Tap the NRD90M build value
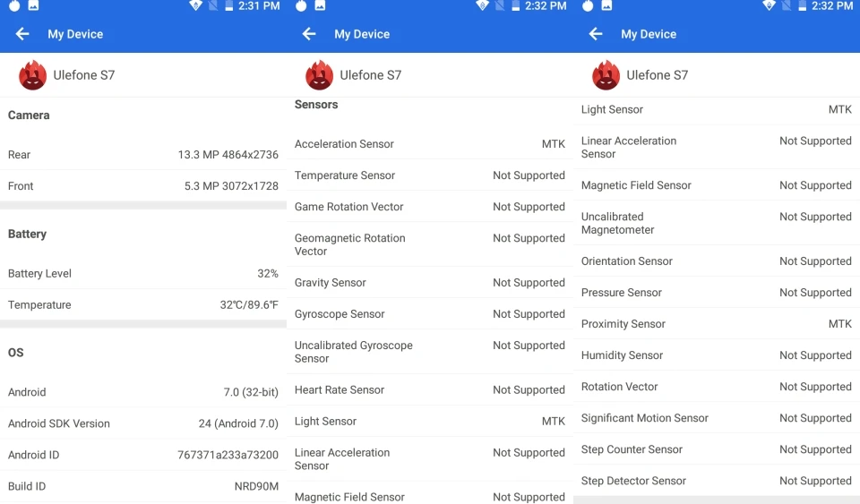Screen dimensions: 860x504 pyautogui.click(x=257, y=486)
